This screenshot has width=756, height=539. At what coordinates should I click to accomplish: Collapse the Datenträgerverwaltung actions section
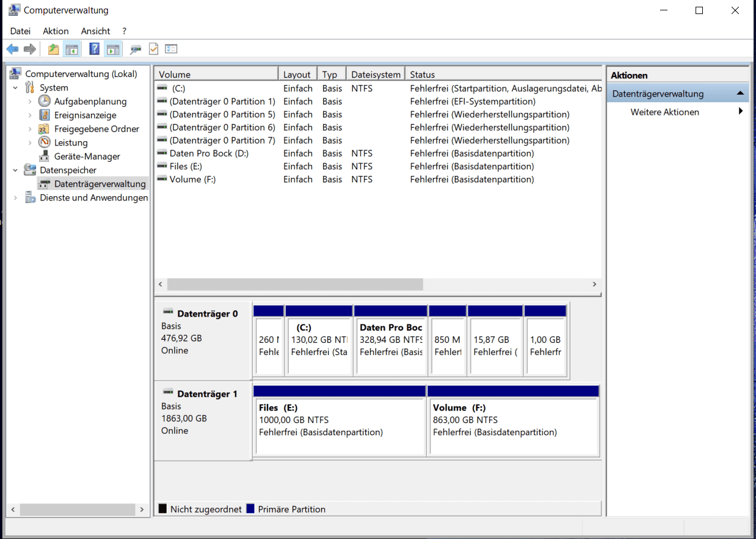[740, 94]
